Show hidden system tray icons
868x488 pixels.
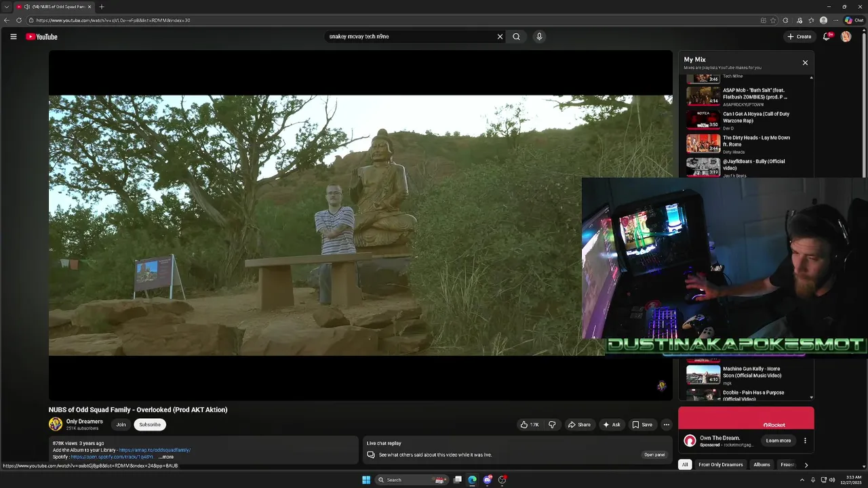[x=802, y=480]
